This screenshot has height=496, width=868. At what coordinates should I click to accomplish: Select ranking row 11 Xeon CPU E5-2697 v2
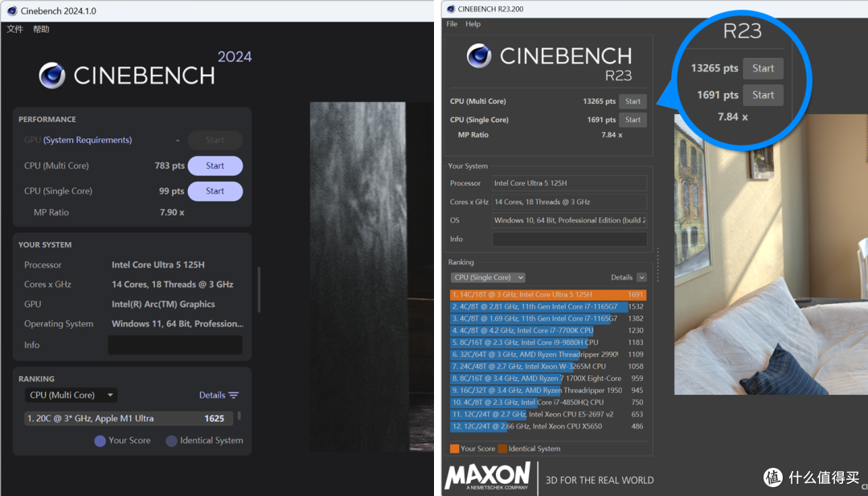(548, 414)
